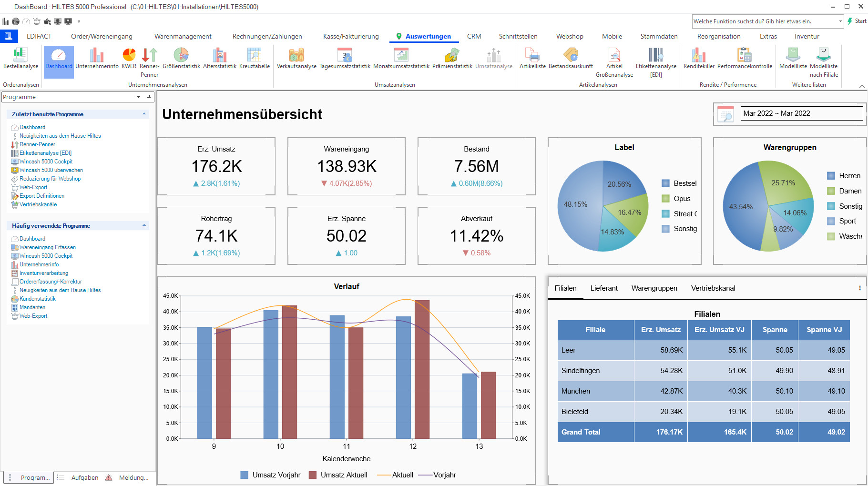Click the Start button next to search
The image size is (868, 486).
tap(857, 21)
